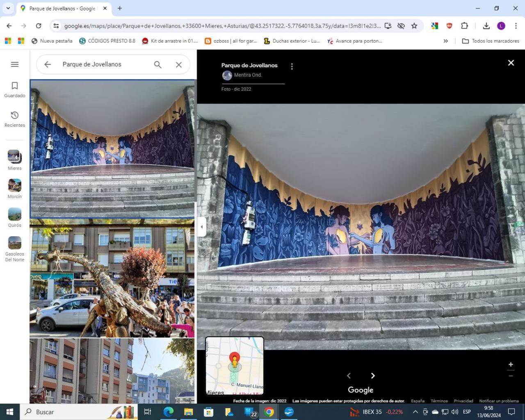Open the three-dot photo options menu
The width and height of the screenshot is (525, 420).
coord(292,66)
